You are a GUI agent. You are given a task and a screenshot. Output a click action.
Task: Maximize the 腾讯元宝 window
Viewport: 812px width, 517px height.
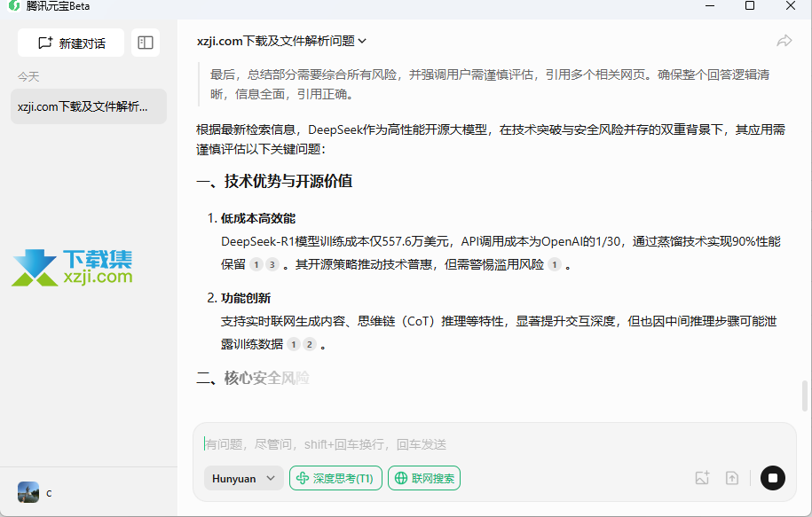749,5
